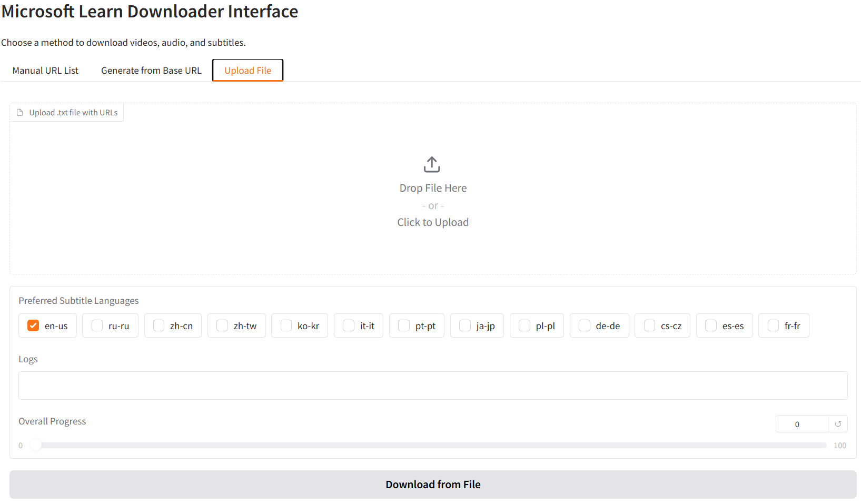Select the it-it language checkbox

pyautogui.click(x=349, y=325)
